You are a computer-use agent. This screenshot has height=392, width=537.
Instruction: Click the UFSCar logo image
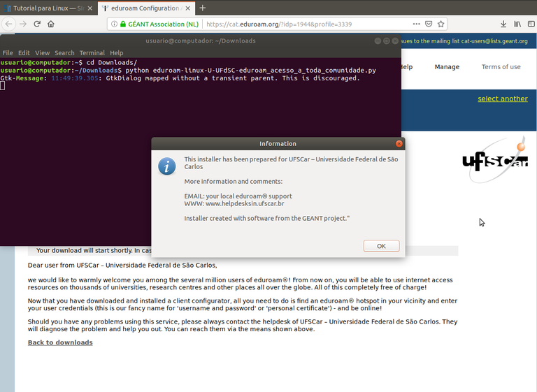[x=496, y=160]
